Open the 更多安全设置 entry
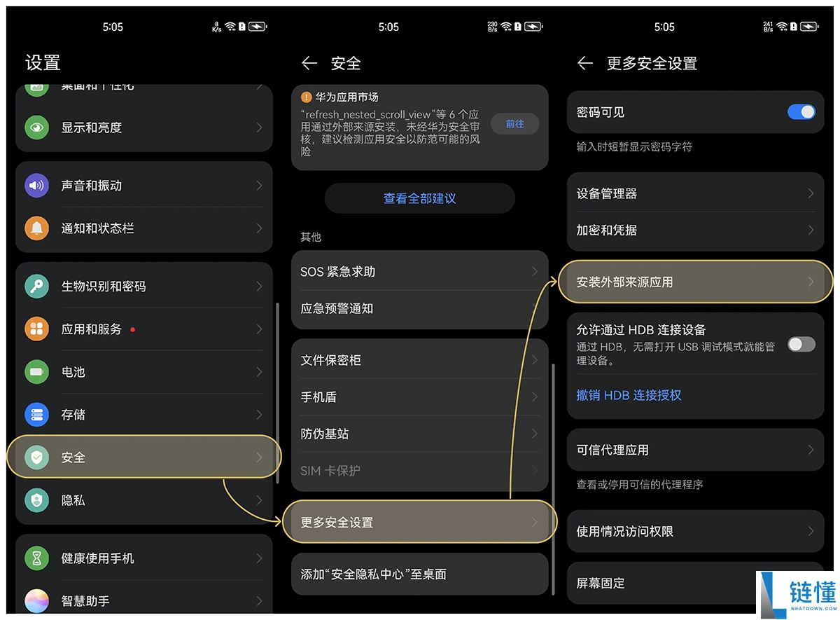This screenshot has height=620, width=840. pos(420,521)
